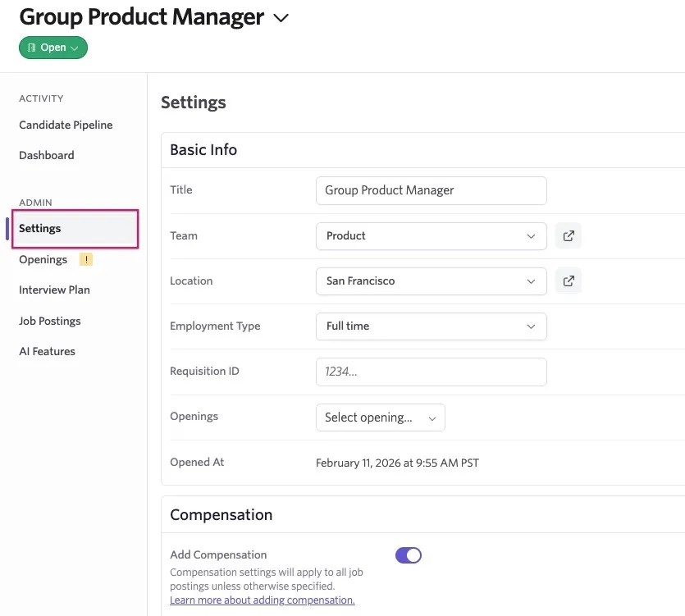The height and width of the screenshot is (616, 685).
Task: Click the ACTIVITY section label
Action: tap(41, 98)
